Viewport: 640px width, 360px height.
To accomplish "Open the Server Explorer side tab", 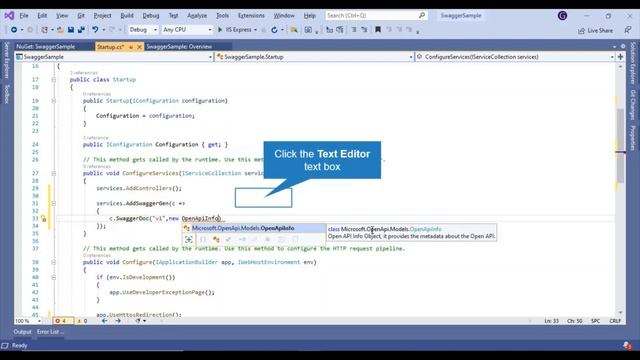I will click(x=7, y=60).
